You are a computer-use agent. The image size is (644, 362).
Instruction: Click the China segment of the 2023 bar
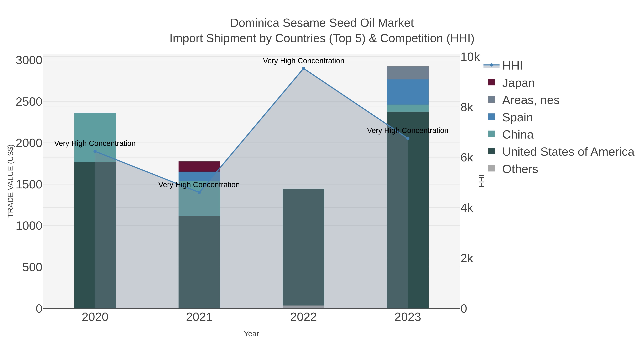coord(408,108)
